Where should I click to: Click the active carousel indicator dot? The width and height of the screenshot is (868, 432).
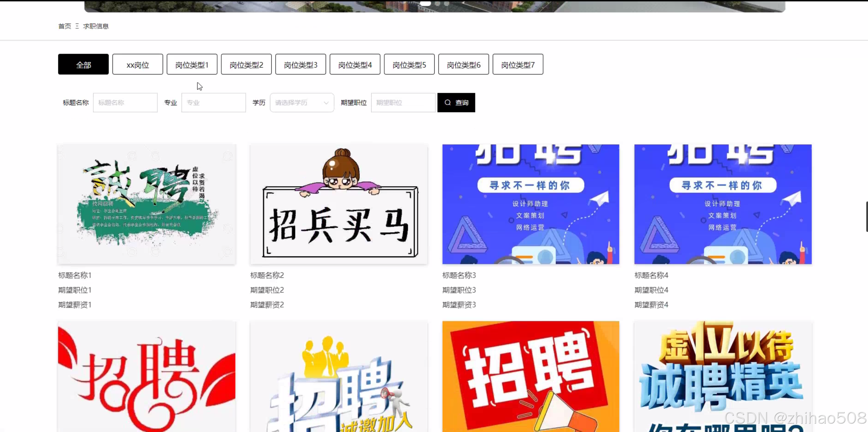[x=425, y=3]
